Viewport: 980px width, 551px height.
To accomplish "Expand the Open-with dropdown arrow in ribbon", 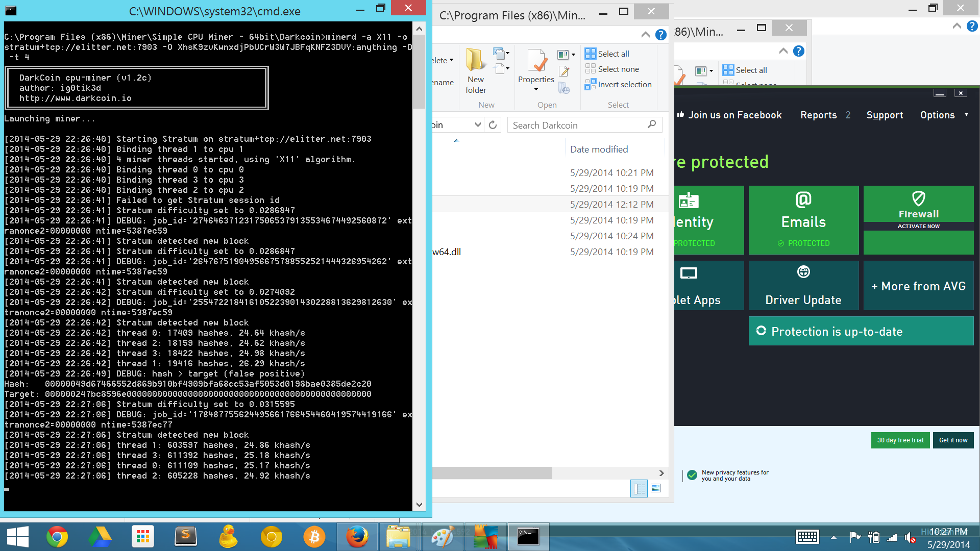I will (x=573, y=55).
